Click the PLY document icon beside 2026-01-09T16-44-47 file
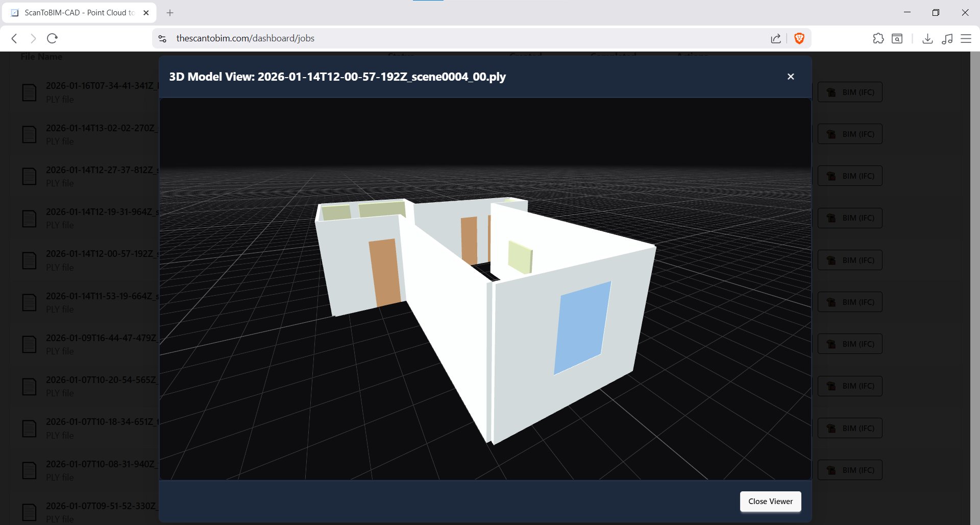Screen dimensions: 980x525 pyautogui.click(x=29, y=344)
